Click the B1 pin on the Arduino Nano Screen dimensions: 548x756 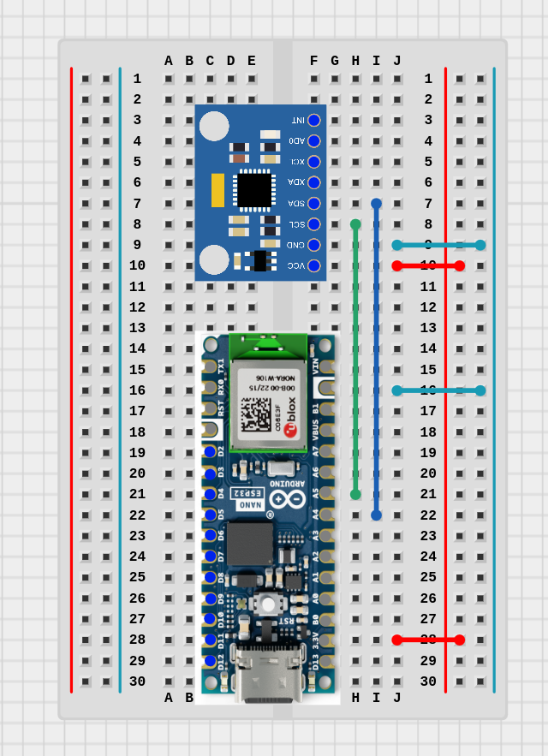pos(326,409)
